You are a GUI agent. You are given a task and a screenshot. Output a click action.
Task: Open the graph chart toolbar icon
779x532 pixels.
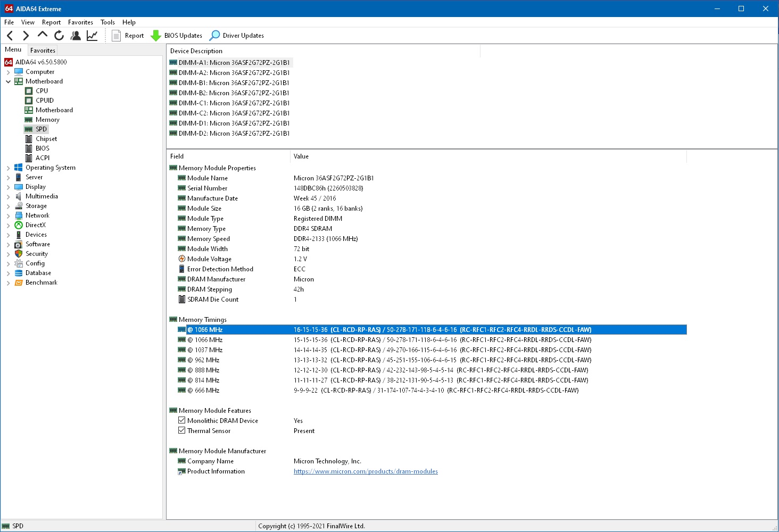click(x=92, y=36)
